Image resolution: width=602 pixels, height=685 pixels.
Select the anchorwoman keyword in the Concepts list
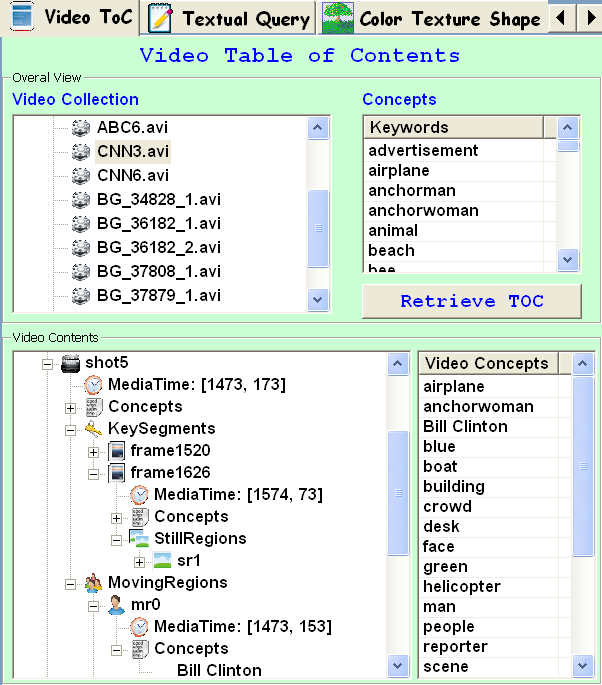(423, 211)
